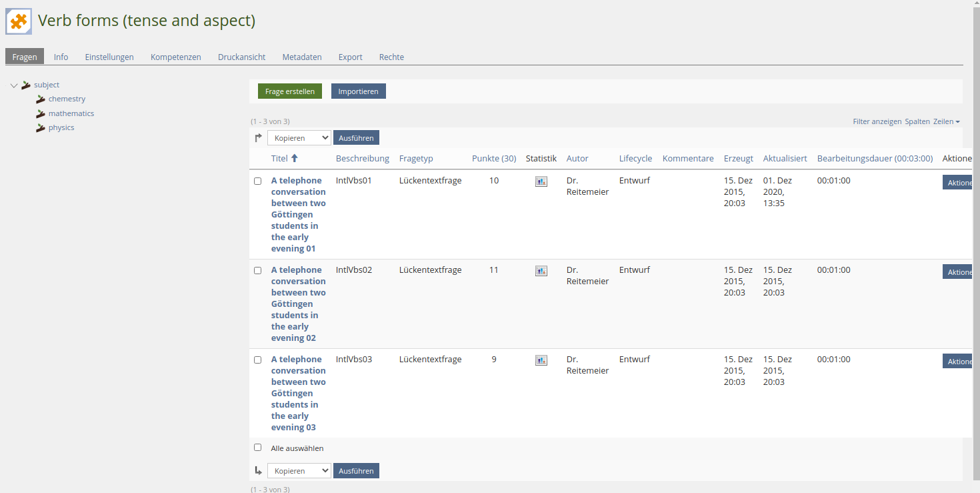Open the Filter anzeigen link
The image size is (980, 493).
[x=877, y=122]
